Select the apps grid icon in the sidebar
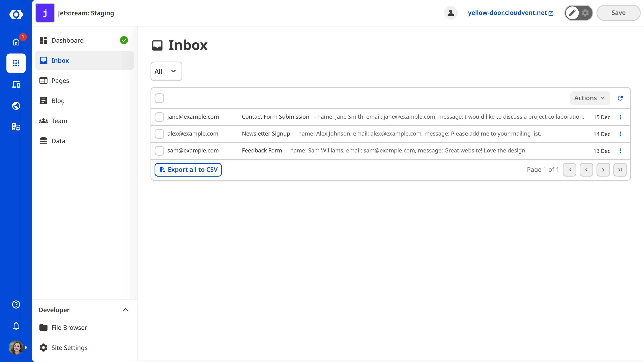This screenshot has height=362, width=644. (x=16, y=63)
